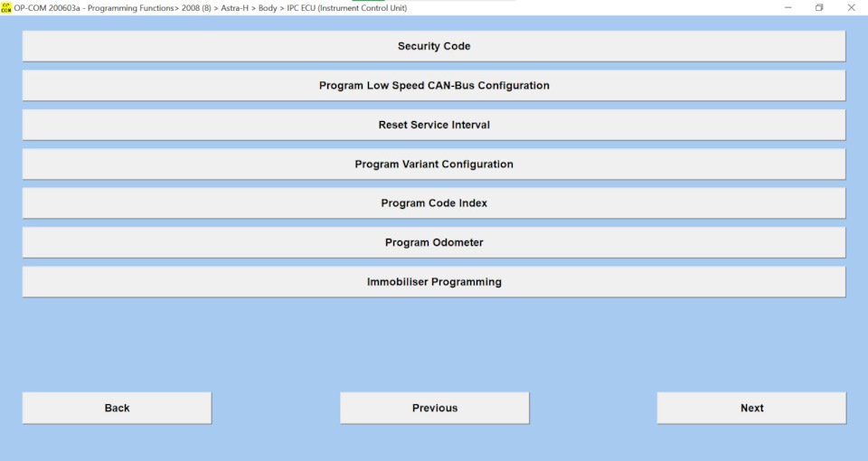Image resolution: width=868 pixels, height=461 pixels.
Task: Select Program Low Speed CAN-Bus Configuration
Action: click(x=434, y=85)
